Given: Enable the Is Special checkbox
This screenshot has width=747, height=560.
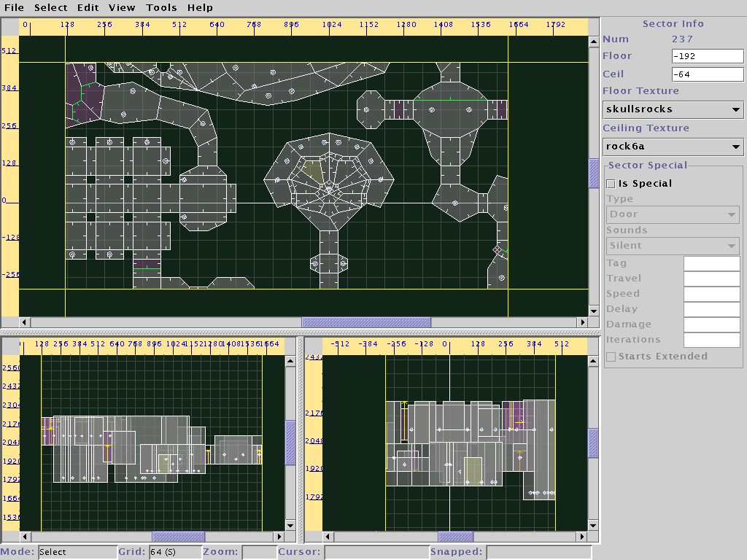Looking at the screenshot, I should [611, 184].
